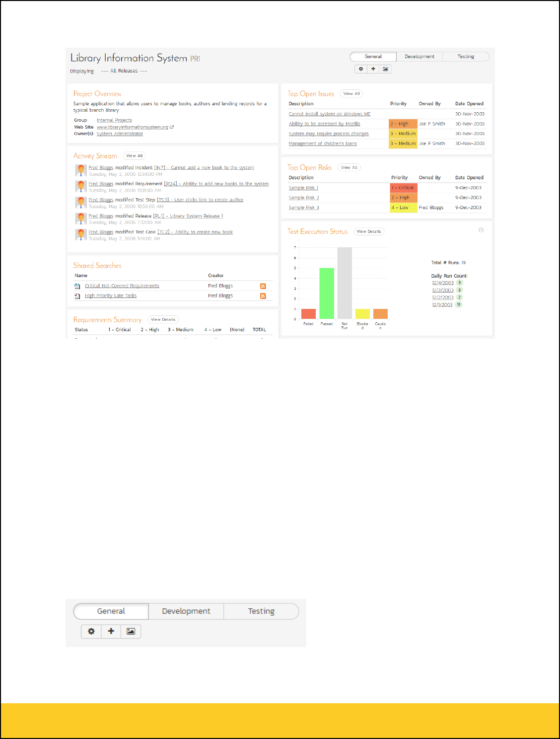The width and height of the screenshot is (560, 739).
Task: Select the General tab in the upper dashboard
Action: [x=373, y=57]
